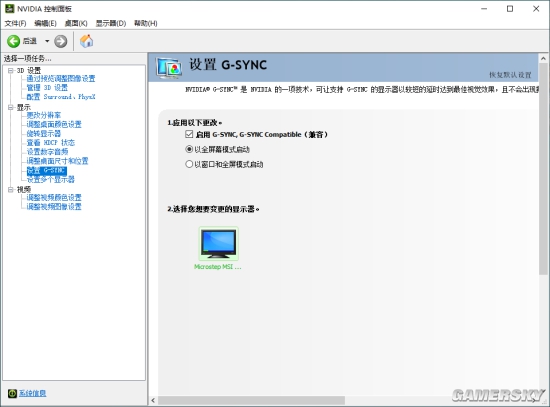Select 以全屏幕模式启动 radio option

click(x=189, y=149)
